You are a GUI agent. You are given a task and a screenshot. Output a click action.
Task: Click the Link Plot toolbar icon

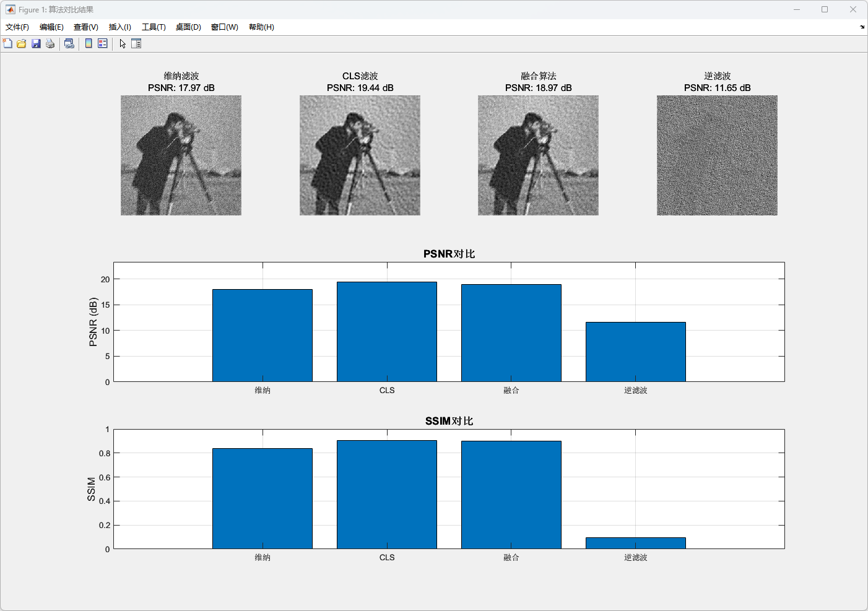pyautogui.click(x=69, y=43)
